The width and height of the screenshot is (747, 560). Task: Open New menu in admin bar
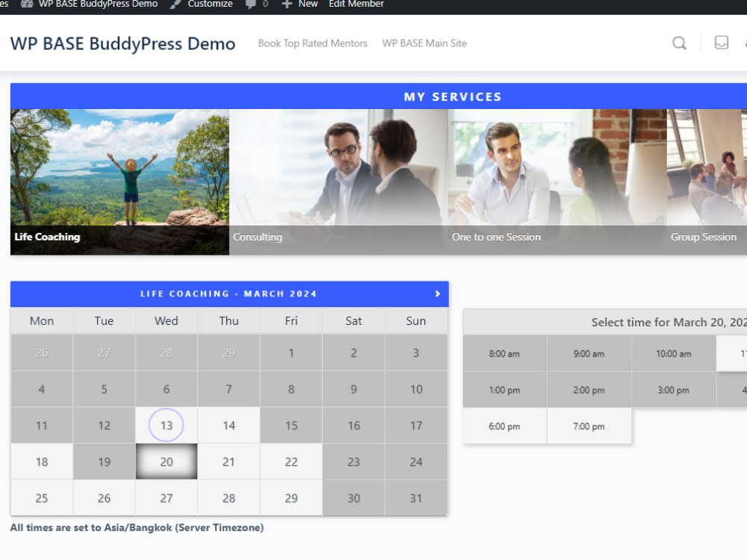[308, 4]
